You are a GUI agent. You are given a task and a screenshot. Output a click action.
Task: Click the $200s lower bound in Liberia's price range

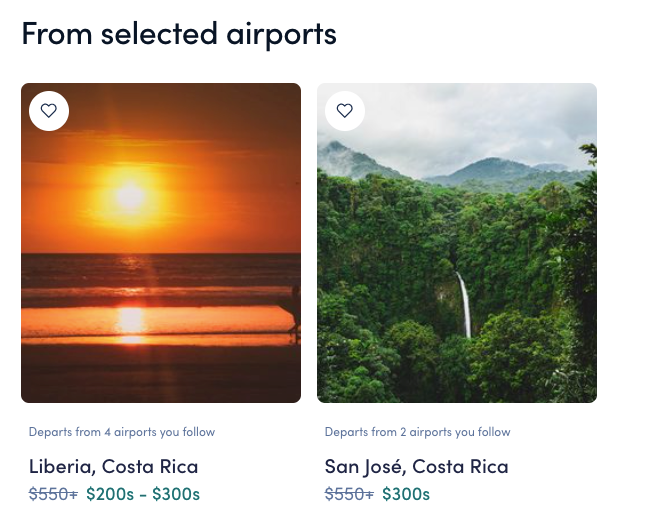tap(108, 494)
